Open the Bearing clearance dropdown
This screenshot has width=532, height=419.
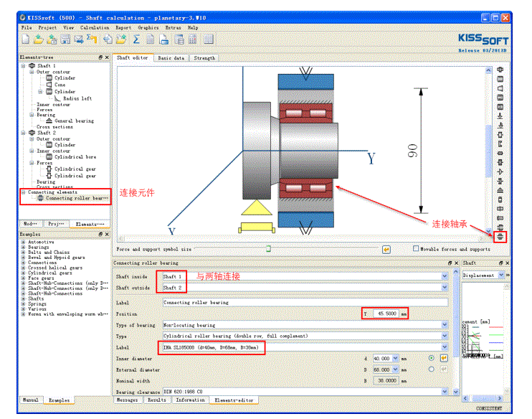(444, 392)
